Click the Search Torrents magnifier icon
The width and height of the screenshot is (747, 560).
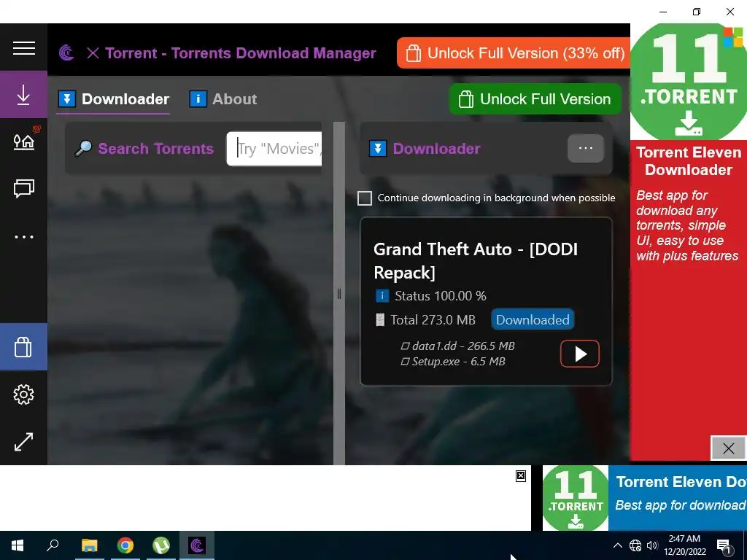[x=83, y=149]
